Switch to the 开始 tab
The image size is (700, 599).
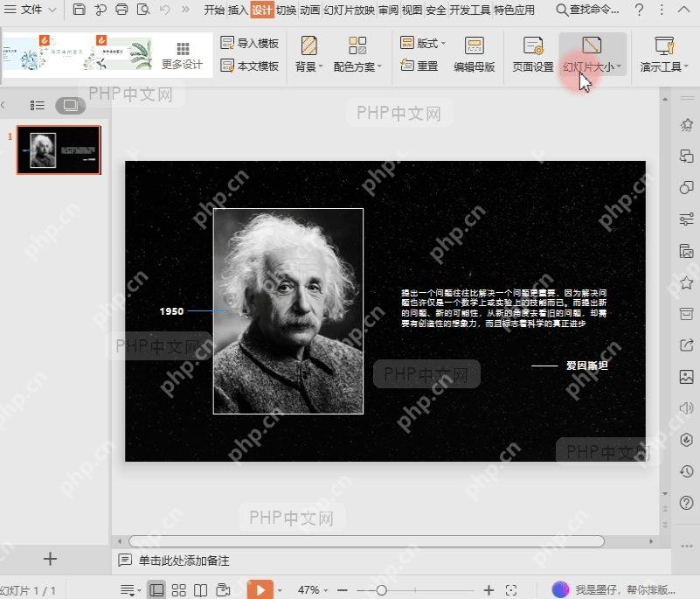(214, 10)
